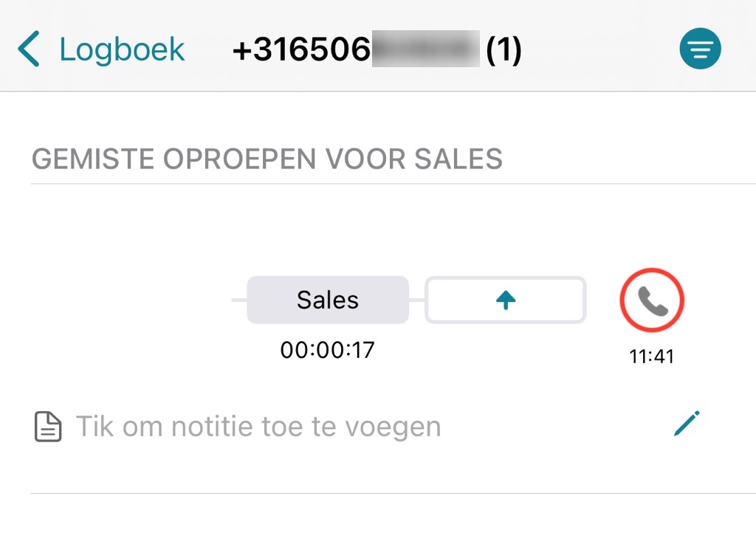Click the divider line below the note row
Viewport: 756px width, 533px height.
tap(393, 493)
